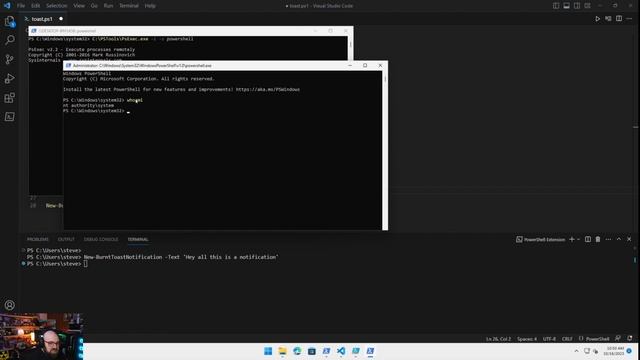
Task: Switch to the Output panel tab
Action: [x=66, y=239]
